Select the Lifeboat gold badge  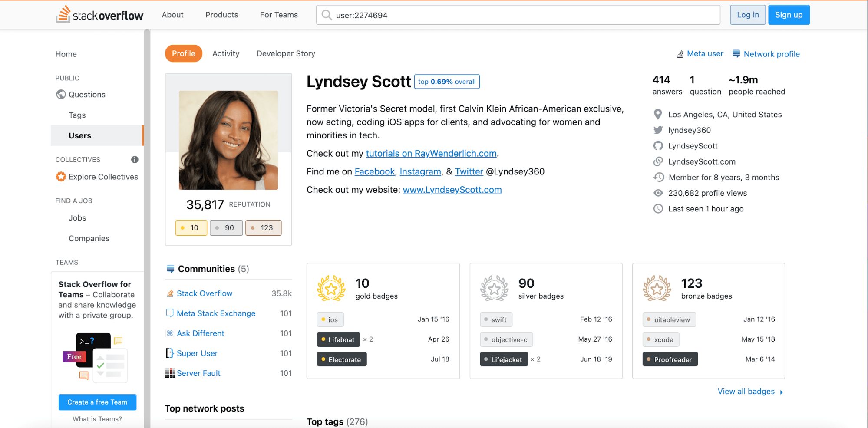(x=338, y=339)
